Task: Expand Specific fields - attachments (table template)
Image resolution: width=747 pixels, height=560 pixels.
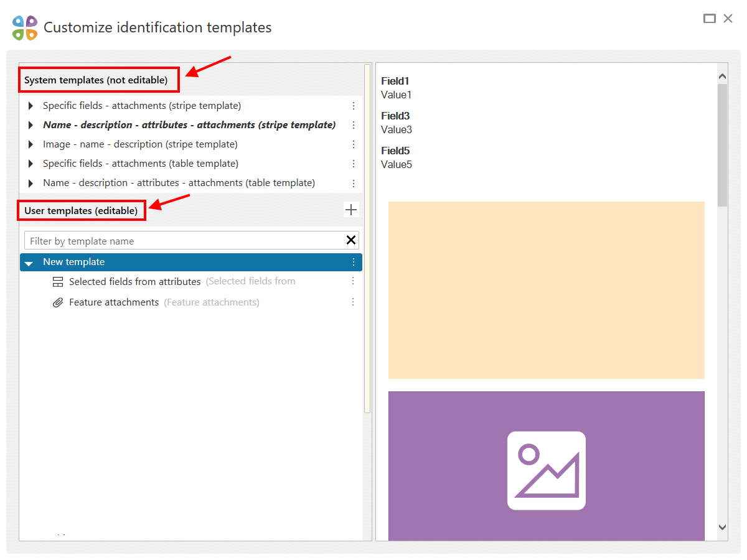Action: pos(31,164)
